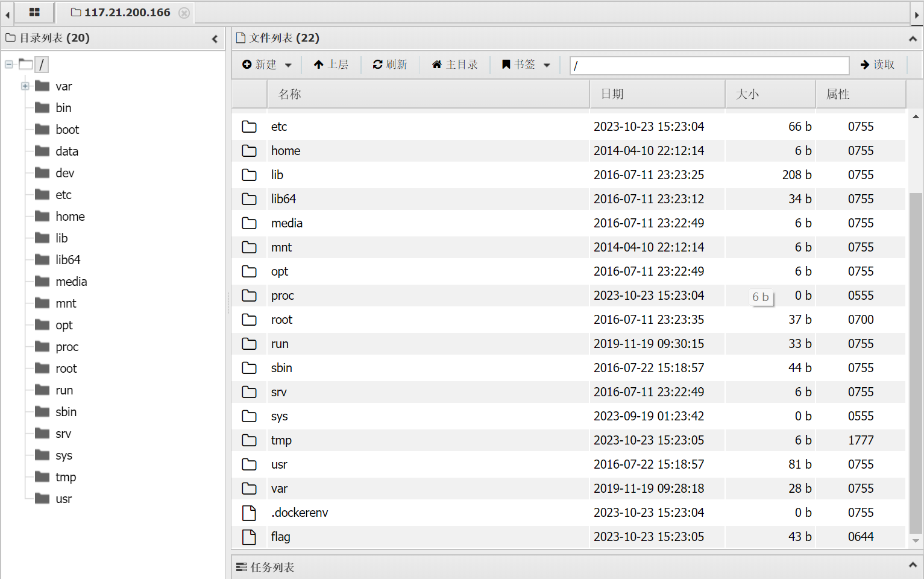Open the 书签 bookmarks dropdown
924x579 pixels.
(x=526, y=65)
